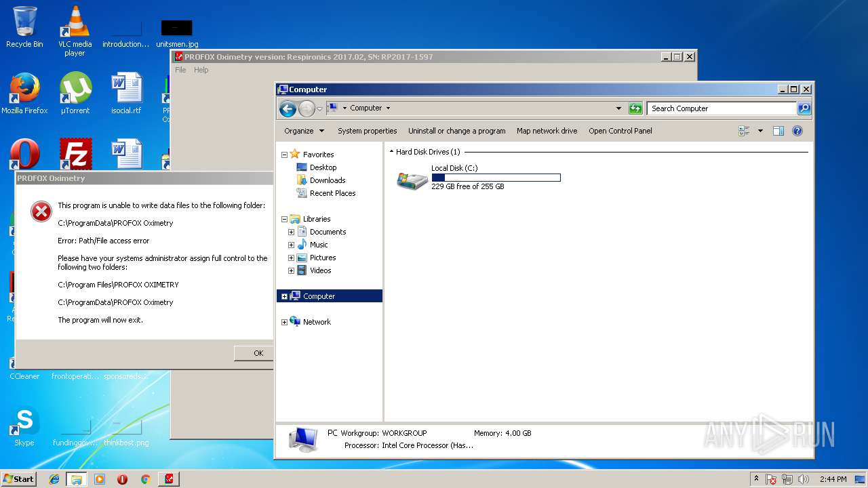Open the thinkbest.png desktop file
This screenshot has height=488, width=868.
pos(126,432)
